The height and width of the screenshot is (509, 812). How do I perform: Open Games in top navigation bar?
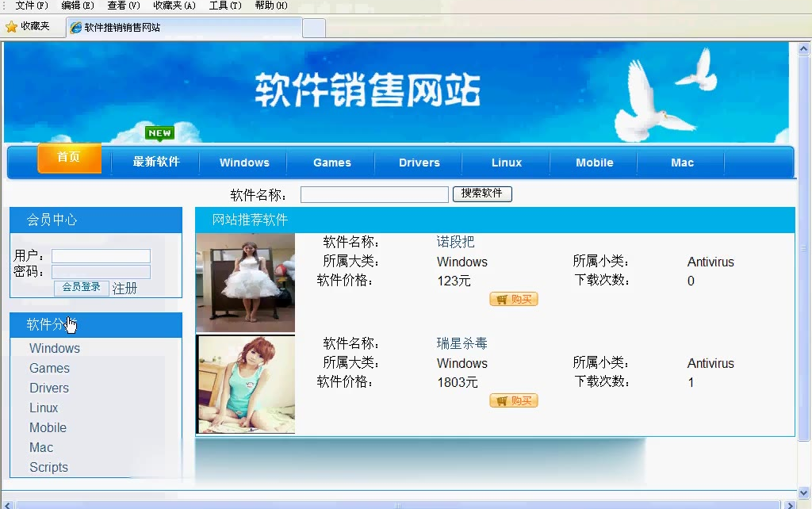pyautogui.click(x=332, y=163)
